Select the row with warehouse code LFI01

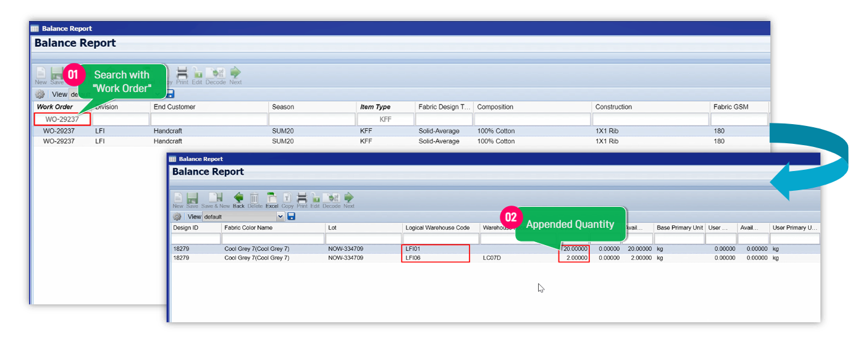(x=495, y=249)
